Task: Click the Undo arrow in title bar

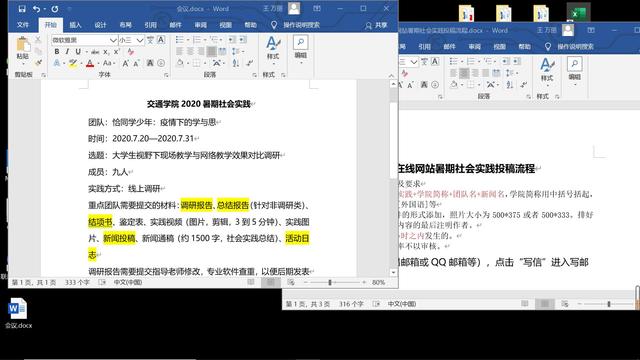Action: 37,9
